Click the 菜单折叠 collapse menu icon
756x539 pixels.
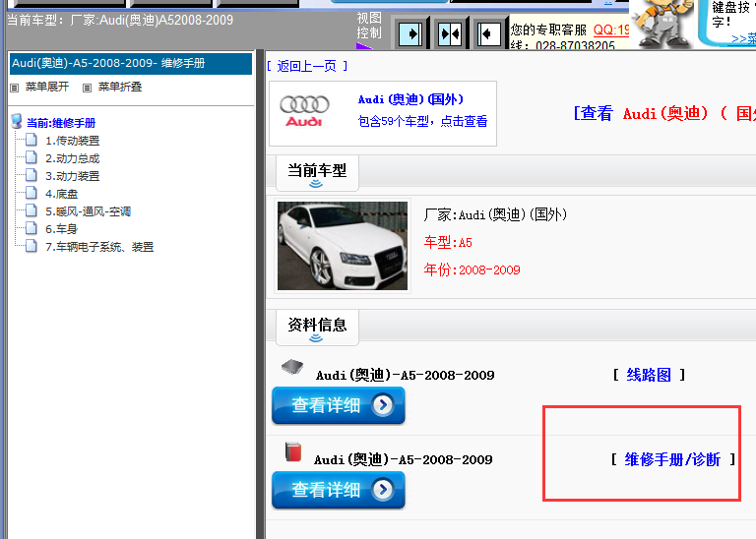tap(87, 88)
